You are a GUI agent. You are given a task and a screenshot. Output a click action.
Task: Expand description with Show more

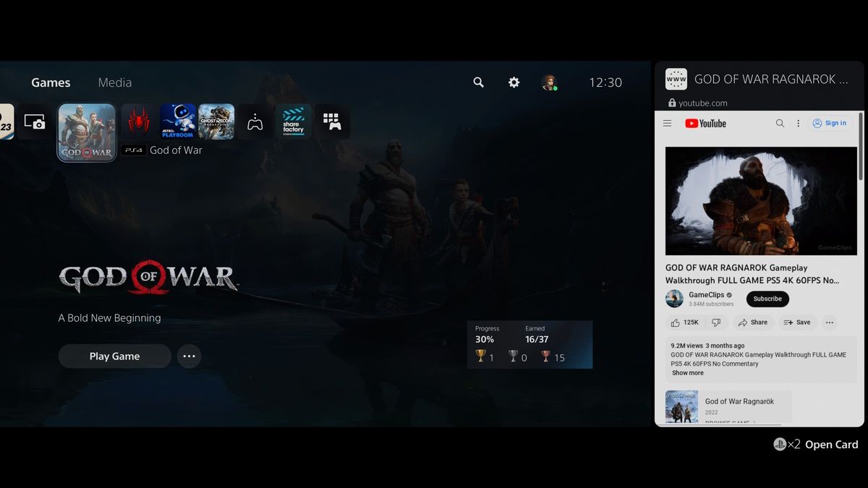pyautogui.click(x=687, y=373)
